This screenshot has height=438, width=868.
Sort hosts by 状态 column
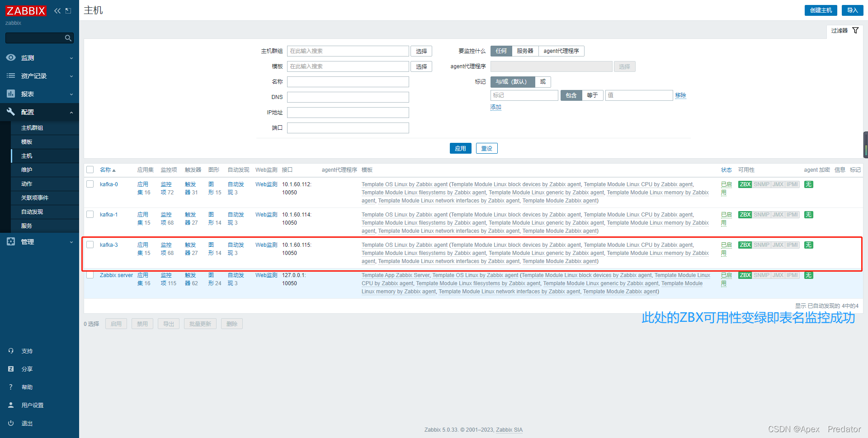click(726, 170)
